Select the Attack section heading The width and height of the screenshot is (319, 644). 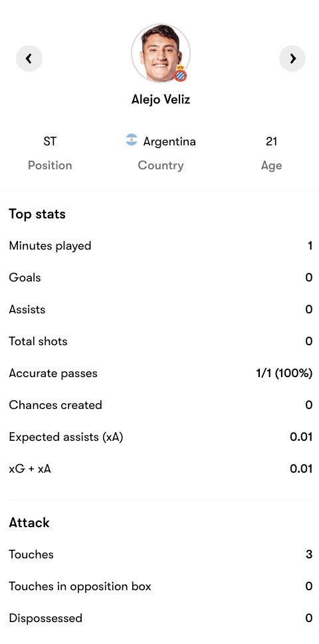tap(29, 523)
